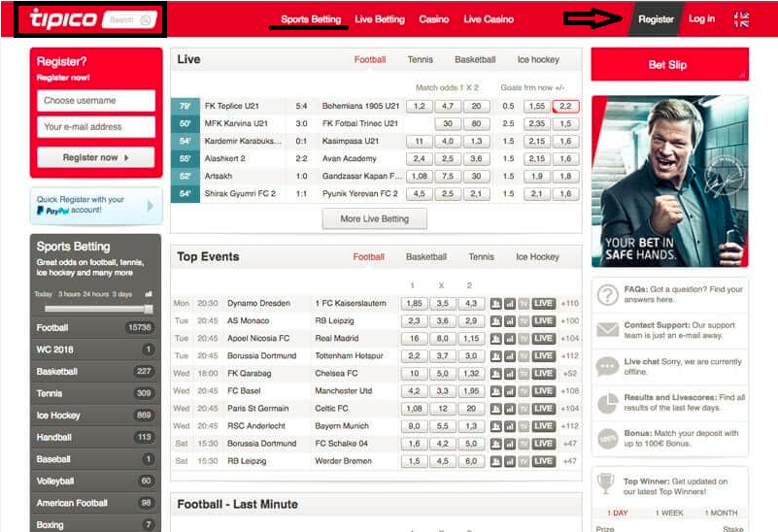
Task: Toggle odds 2,4 for Alashkert 2 win
Action: click(x=420, y=158)
